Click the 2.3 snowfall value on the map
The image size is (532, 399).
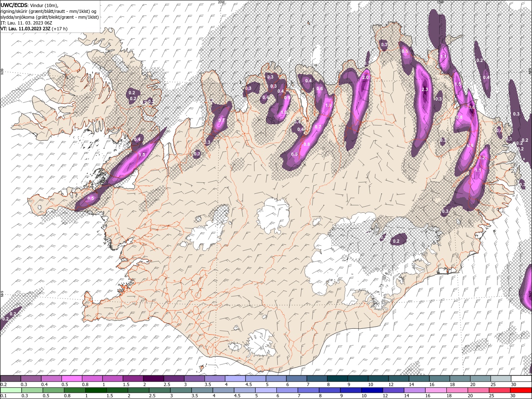[425, 89]
